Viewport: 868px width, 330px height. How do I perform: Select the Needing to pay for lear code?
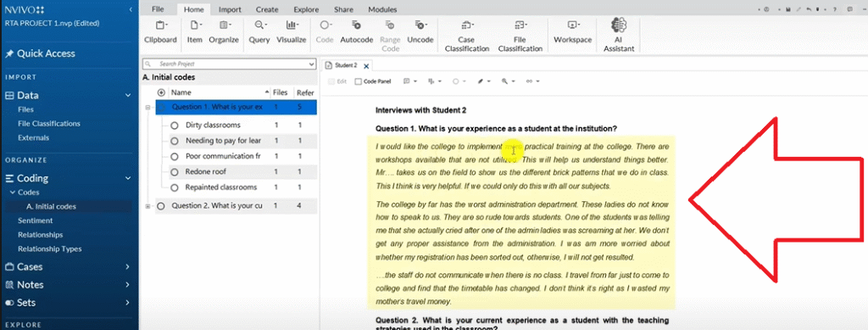pyautogui.click(x=223, y=141)
